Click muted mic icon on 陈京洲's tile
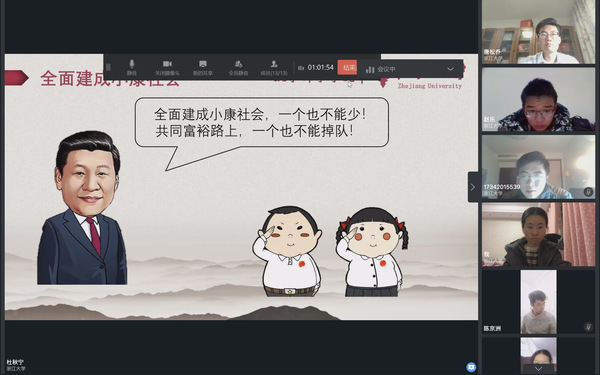 point(588,326)
